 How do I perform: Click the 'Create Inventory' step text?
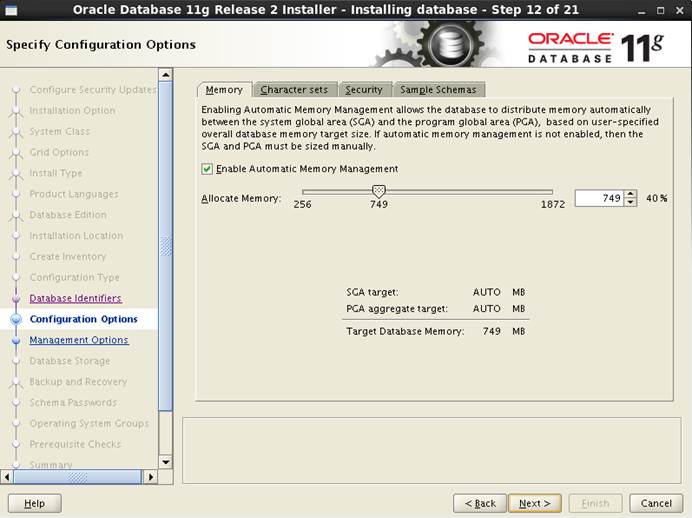pos(68,256)
